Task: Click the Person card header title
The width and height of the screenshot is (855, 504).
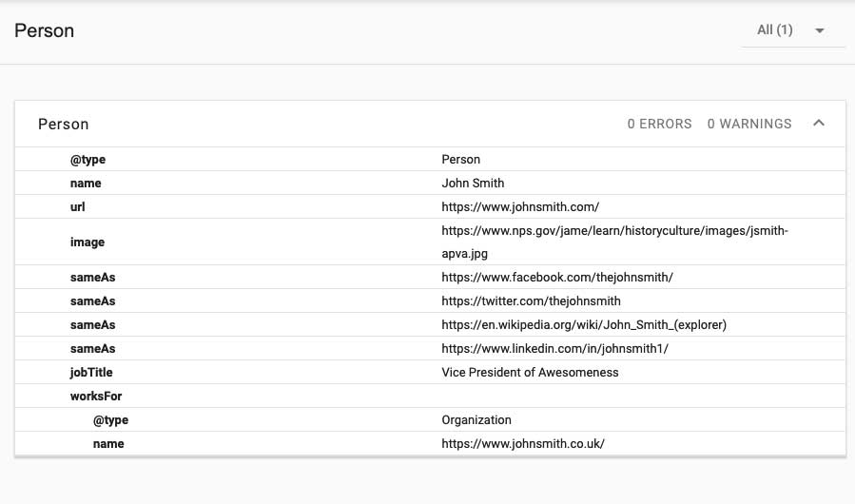Action: coord(64,124)
